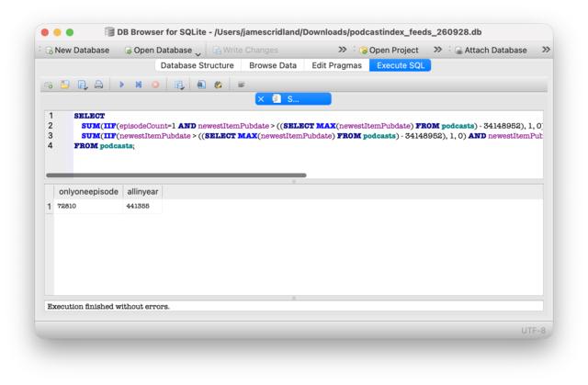Expand overflow chevron before Attach Database

click(x=437, y=50)
